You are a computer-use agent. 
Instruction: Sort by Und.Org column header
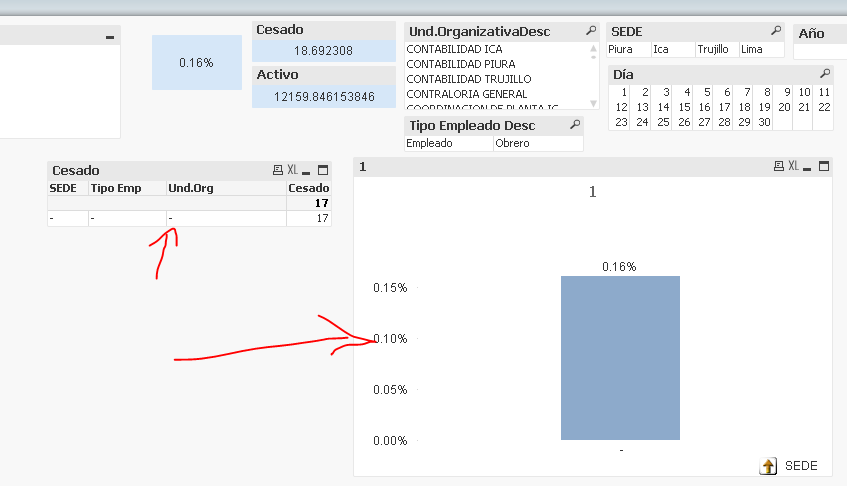point(226,188)
